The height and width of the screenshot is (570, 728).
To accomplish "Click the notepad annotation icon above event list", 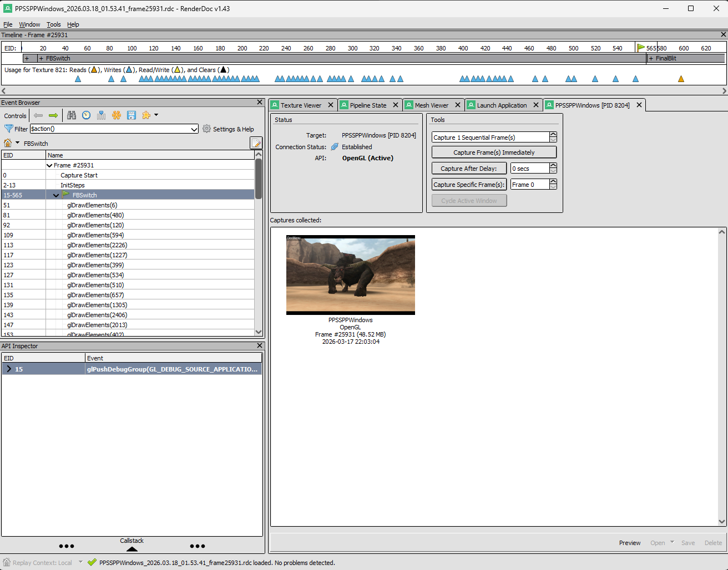I will point(256,144).
